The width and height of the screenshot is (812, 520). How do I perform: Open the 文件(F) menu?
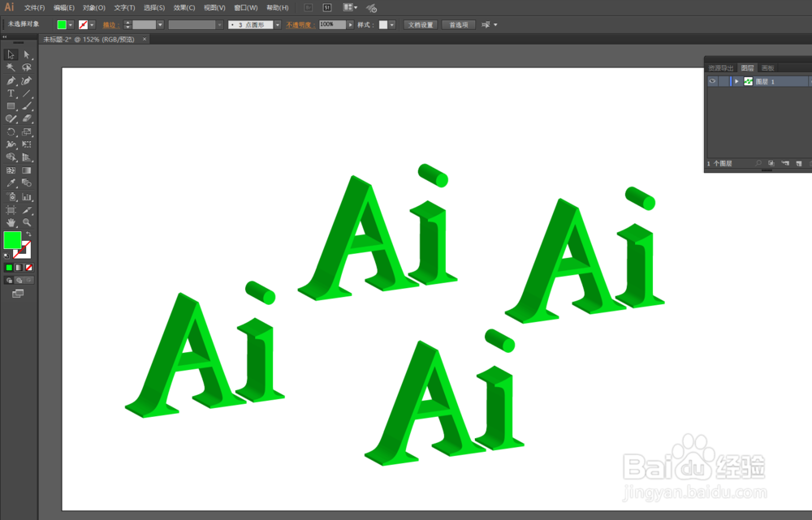[x=34, y=8]
